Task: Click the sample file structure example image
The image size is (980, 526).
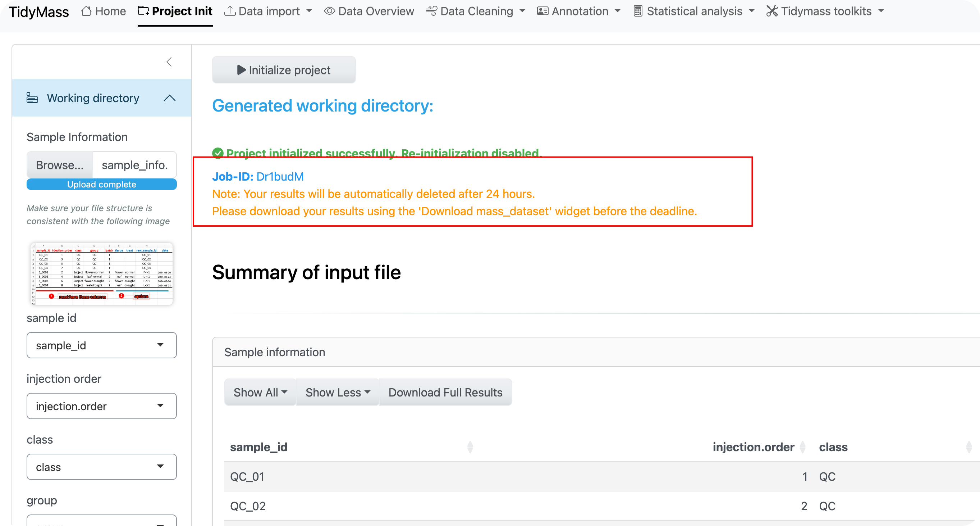Action: (102, 274)
